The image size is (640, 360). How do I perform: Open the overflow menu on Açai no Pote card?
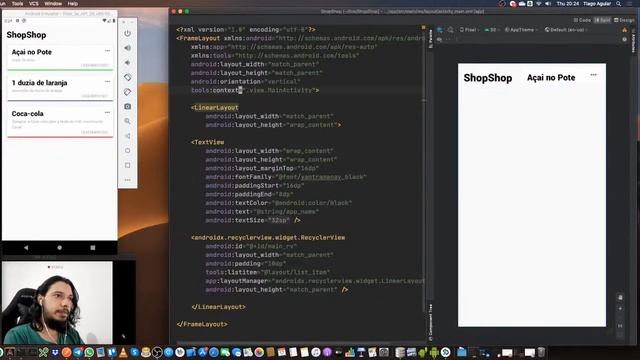point(107,51)
